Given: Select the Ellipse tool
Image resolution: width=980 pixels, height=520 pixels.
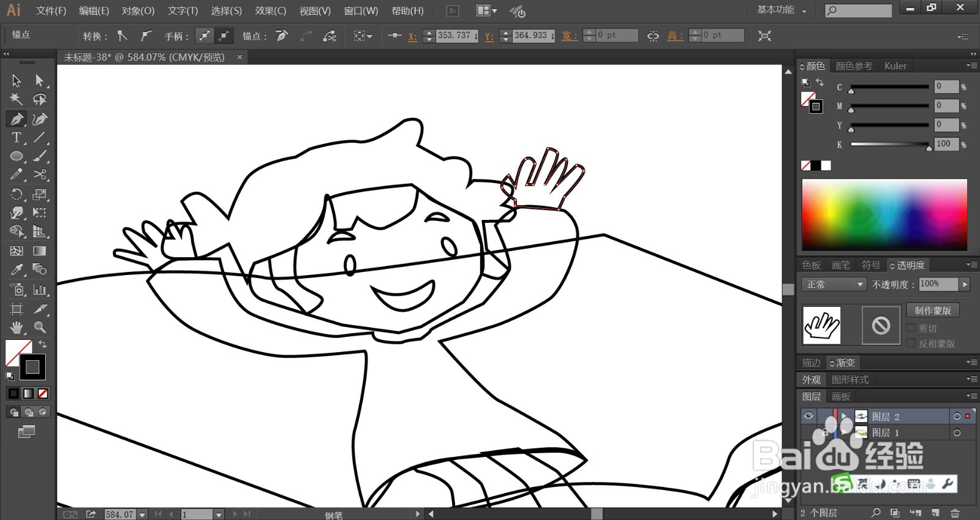Looking at the screenshot, I should (17, 156).
